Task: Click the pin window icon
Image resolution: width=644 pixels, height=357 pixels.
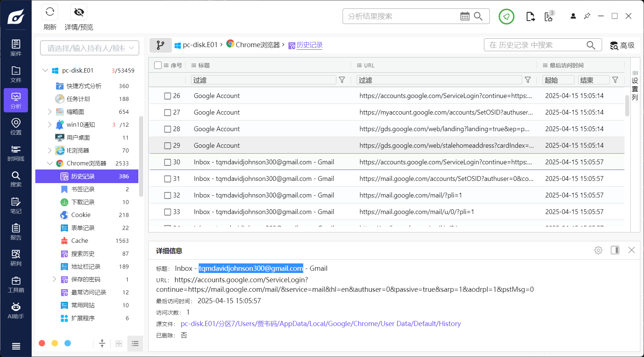Action: pyautogui.click(x=587, y=16)
